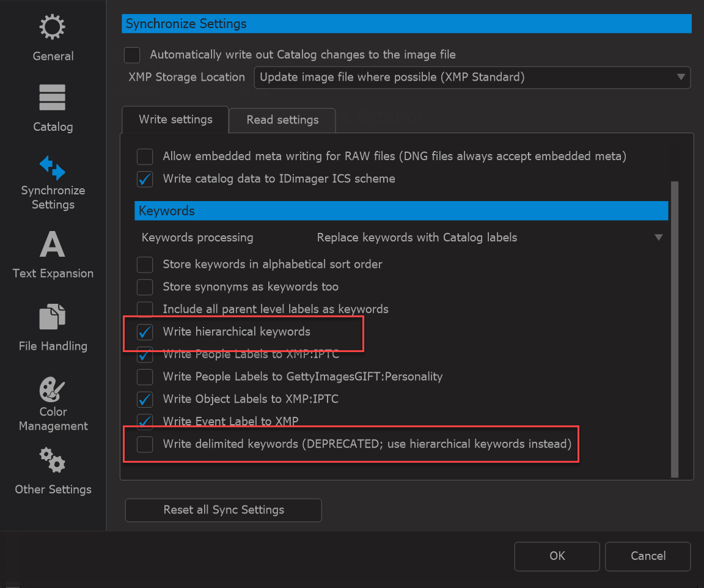Tick Store synonyms as keywords too
The height and width of the screenshot is (588, 704).
145,287
